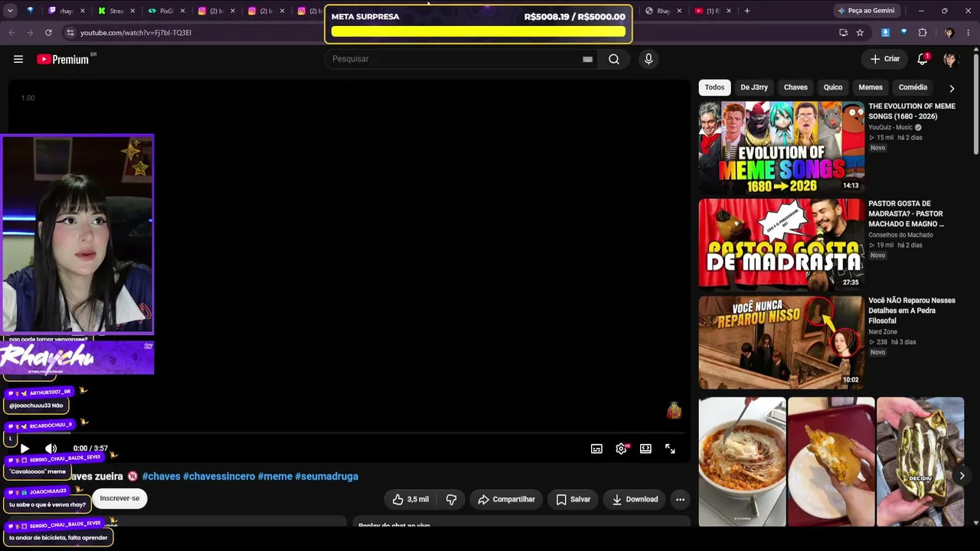Open the #meme hashtag link
980x551 pixels.
(x=275, y=476)
